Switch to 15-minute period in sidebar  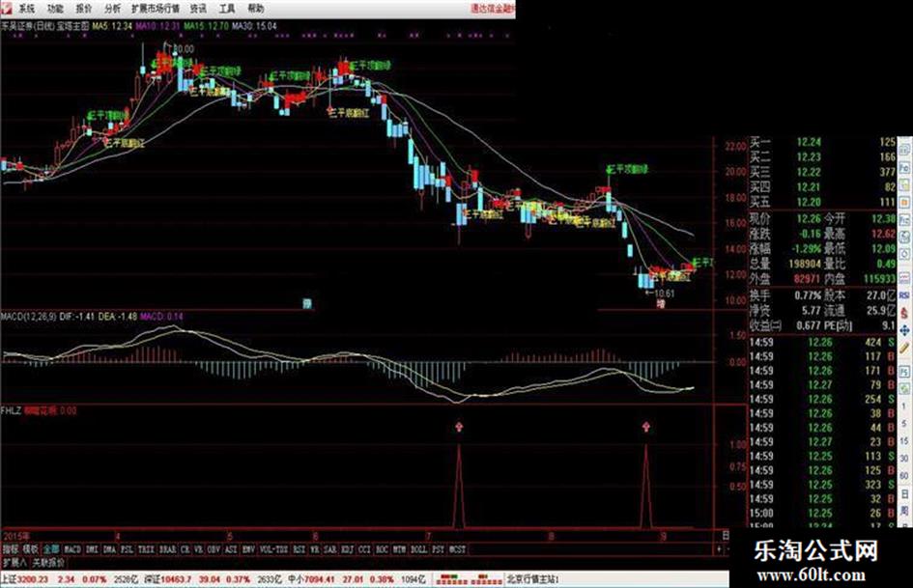[904, 440]
